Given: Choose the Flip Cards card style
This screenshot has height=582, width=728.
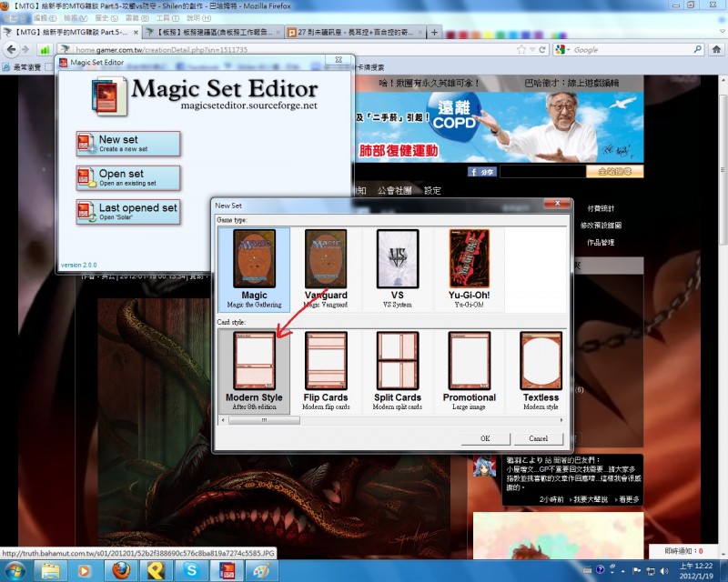Looking at the screenshot, I should (x=326, y=370).
